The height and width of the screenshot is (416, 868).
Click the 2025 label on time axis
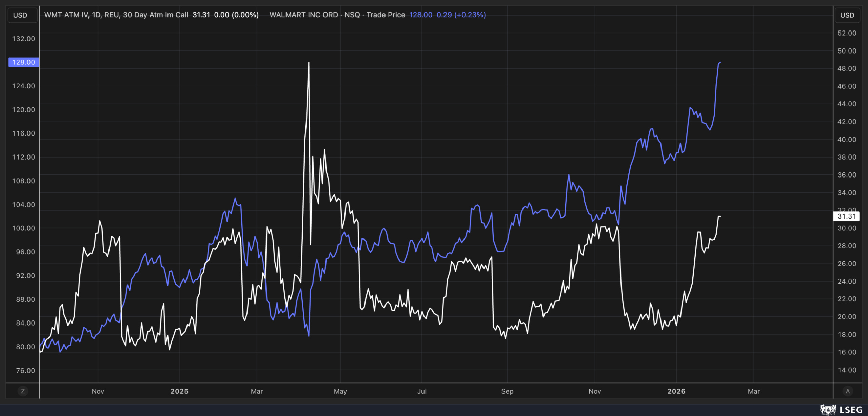point(179,391)
